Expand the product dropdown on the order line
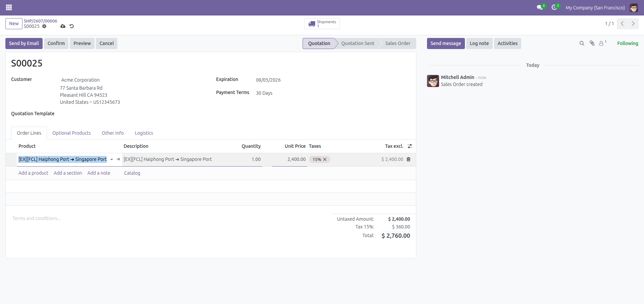The width and height of the screenshot is (644, 304). tap(112, 160)
